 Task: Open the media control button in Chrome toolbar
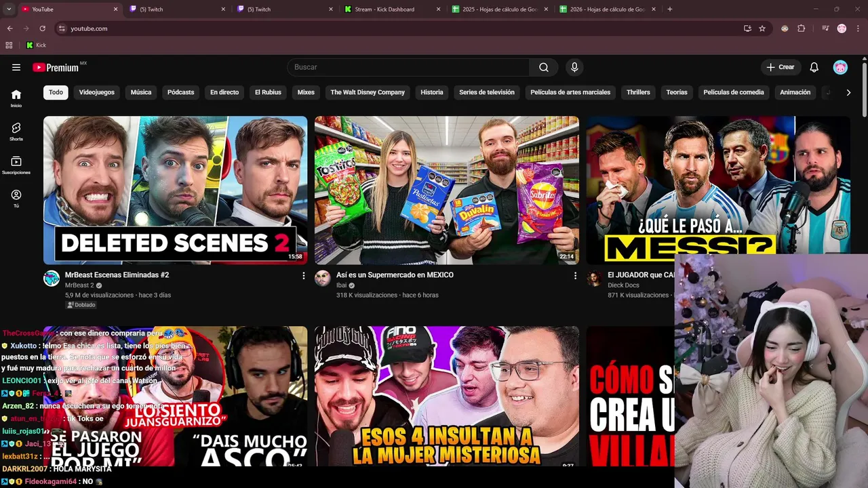(x=825, y=28)
